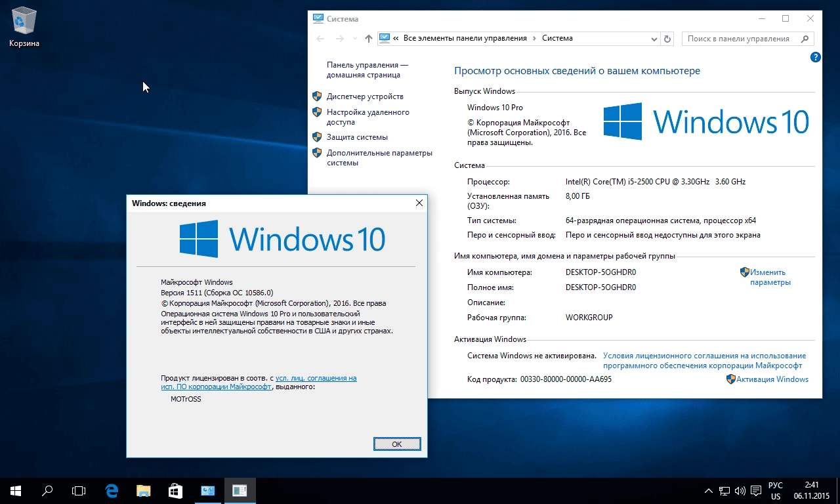The height and width of the screenshot is (504, 840).
Task: Click 'Все элементы панели управления' breadcrumb
Action: pos(465,38)
